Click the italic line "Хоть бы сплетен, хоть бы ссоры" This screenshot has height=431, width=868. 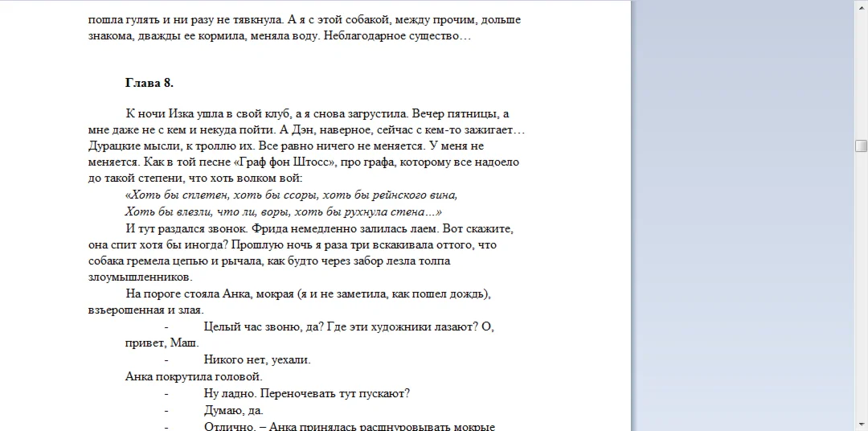click(291, 195)
